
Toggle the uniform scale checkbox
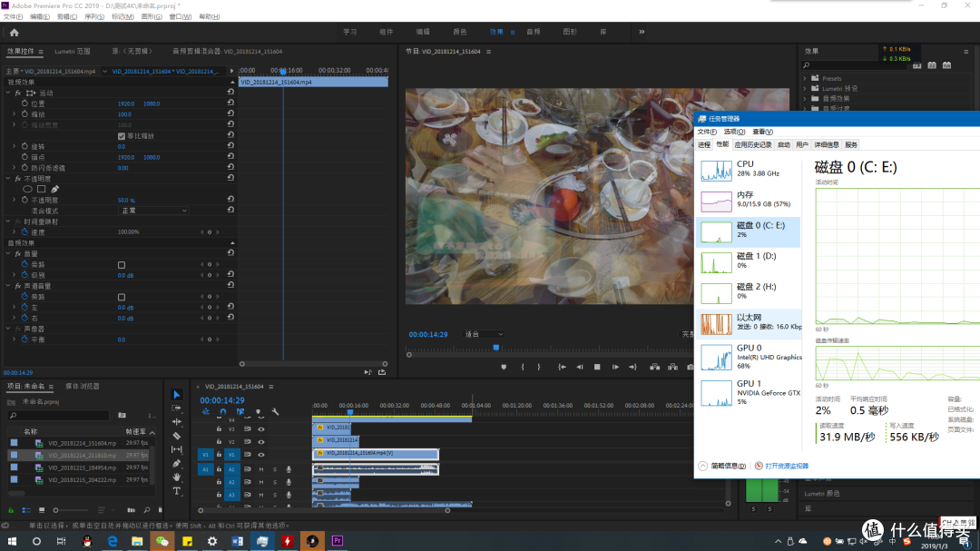coord(122,136)
